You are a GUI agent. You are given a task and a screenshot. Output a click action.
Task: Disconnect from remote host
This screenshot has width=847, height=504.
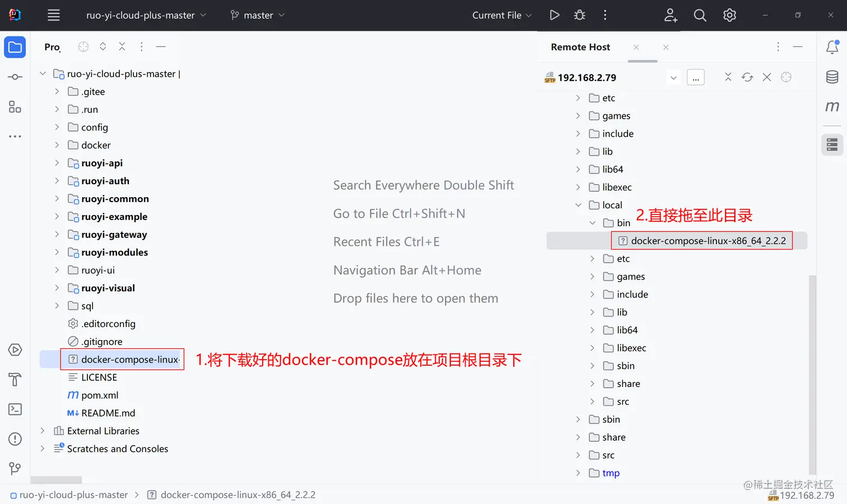(x=767, y=77)
